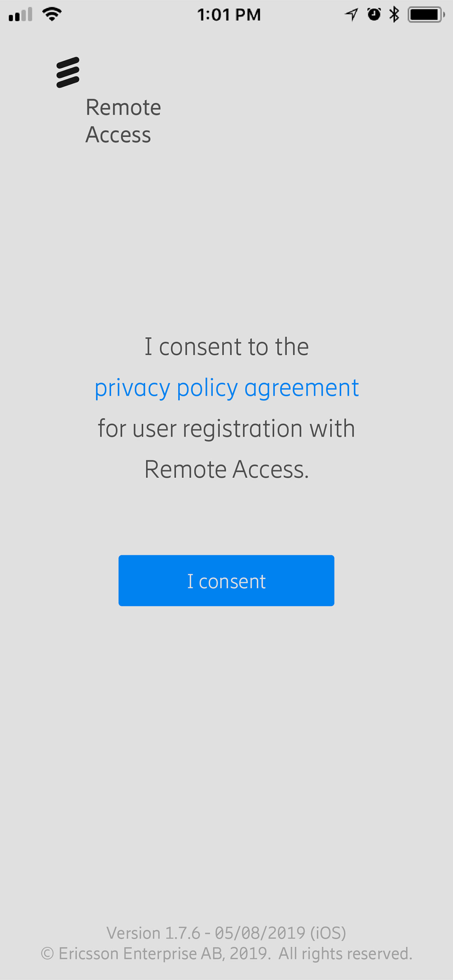This screenshot has height=980, width=453.
Task: Tap the alarm clock status icon
Action: [374, 14]
